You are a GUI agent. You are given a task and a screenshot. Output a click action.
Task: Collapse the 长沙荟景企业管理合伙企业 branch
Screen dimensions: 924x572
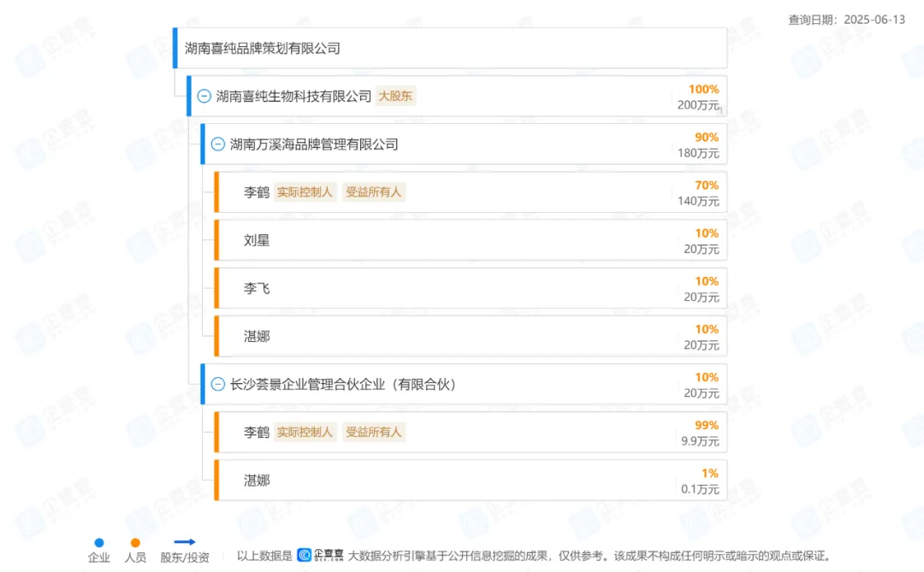click(217, 385)
